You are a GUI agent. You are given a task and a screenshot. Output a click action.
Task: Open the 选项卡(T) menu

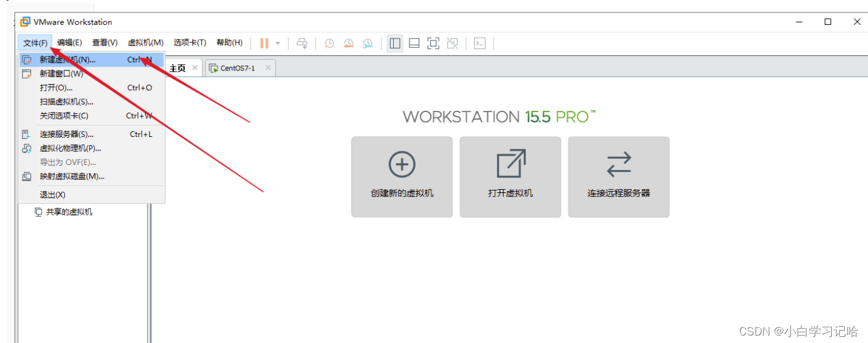[x=190, y=42]
